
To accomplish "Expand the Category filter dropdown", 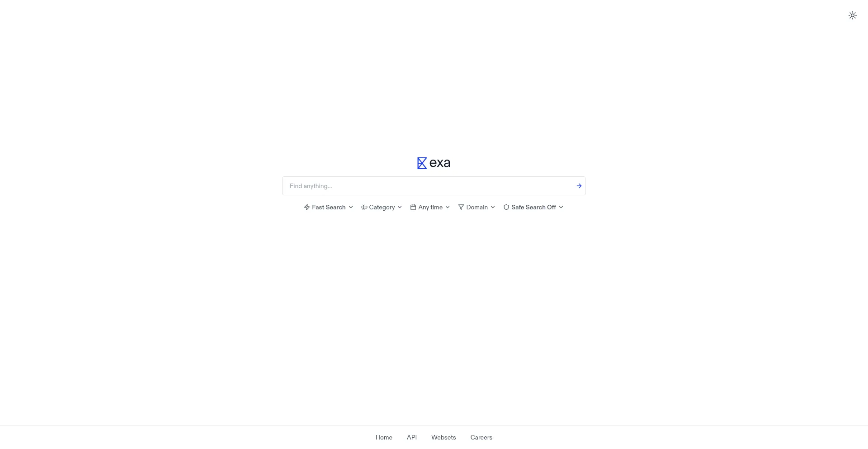I will [382, 207].
